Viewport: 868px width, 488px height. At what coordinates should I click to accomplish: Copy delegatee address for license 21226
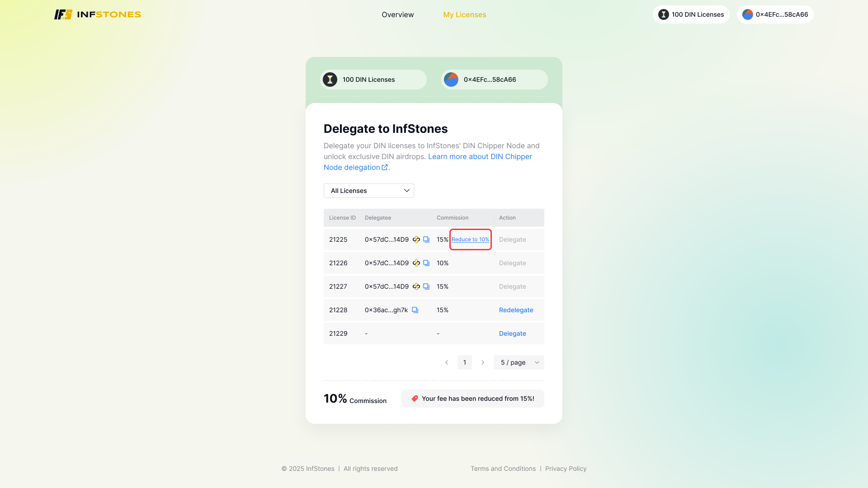coord(426,263)
